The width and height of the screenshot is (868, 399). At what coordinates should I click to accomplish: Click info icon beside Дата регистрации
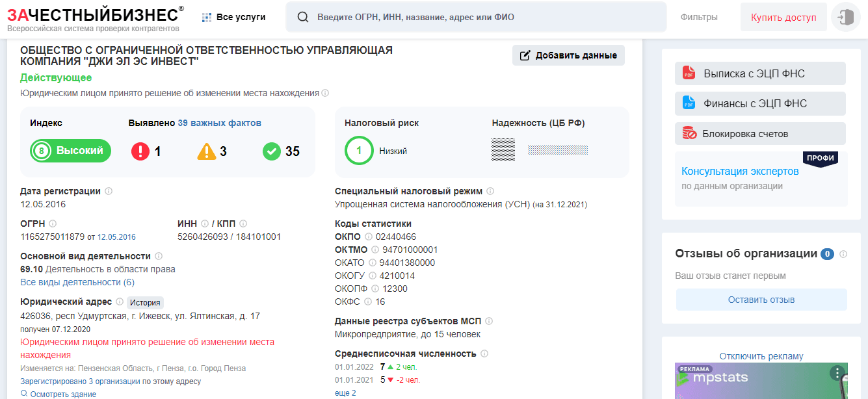[x=109, y=191]
